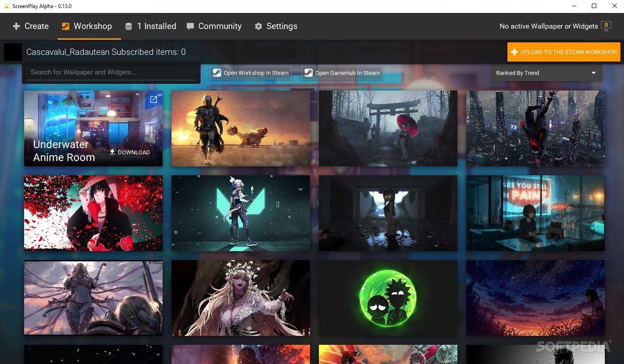Click the Underwater Anime Room title text
The width and height of the screenshot is (624, 364).
64,151
